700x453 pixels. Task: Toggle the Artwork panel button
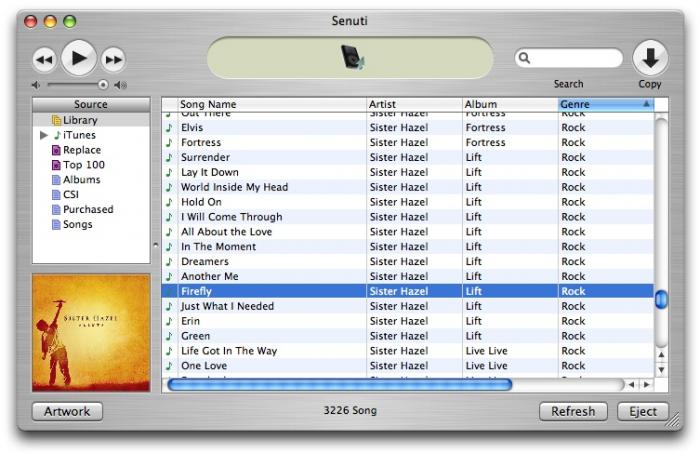[68, 411]
